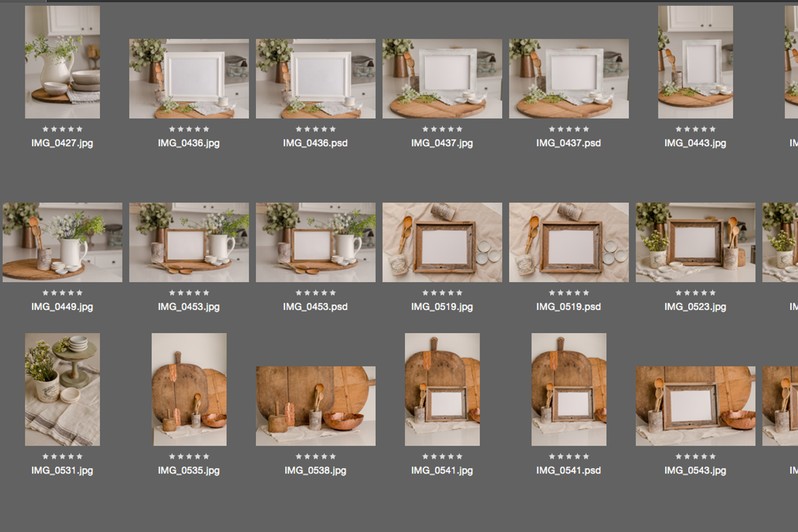This screenshot has height=532, width=798.
Task: Set star rating under IMG_0437.psd
Action: click(569, 129)
